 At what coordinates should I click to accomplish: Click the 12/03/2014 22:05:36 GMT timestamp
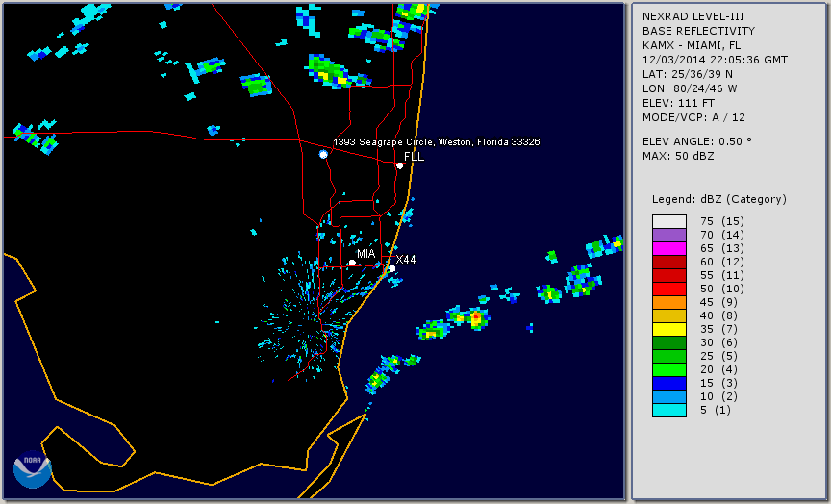[715, 60]
